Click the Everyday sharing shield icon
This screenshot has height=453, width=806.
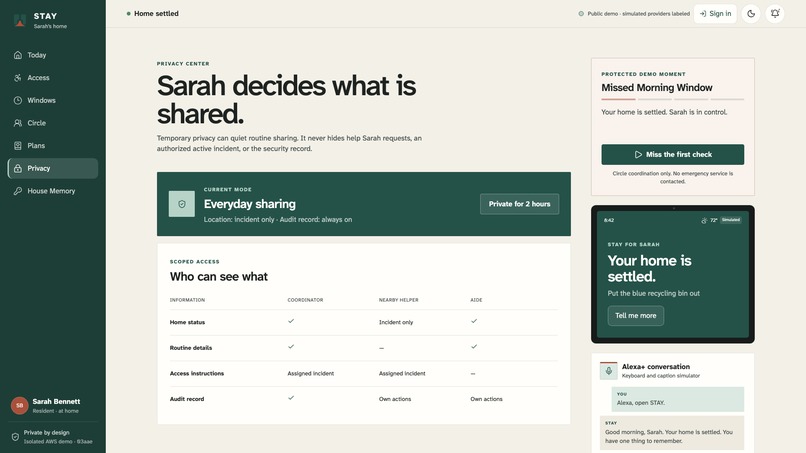(x=181, y=204)
